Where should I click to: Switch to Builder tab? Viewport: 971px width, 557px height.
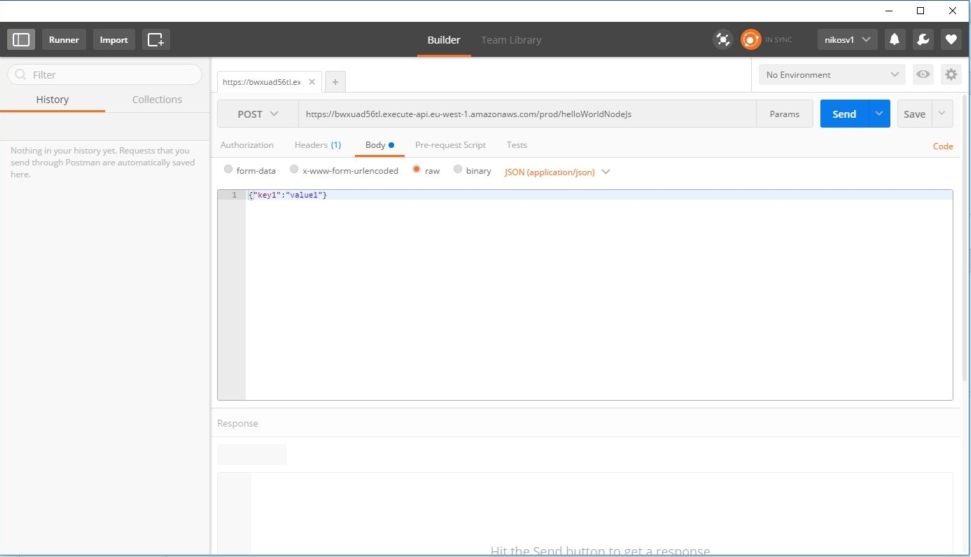(443, 40)
